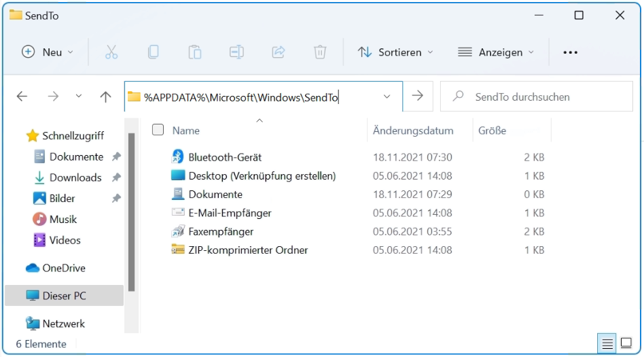This screenshot has height=357, width=644.
Task: Go back with the left arrow
Action: coord(22,97)
